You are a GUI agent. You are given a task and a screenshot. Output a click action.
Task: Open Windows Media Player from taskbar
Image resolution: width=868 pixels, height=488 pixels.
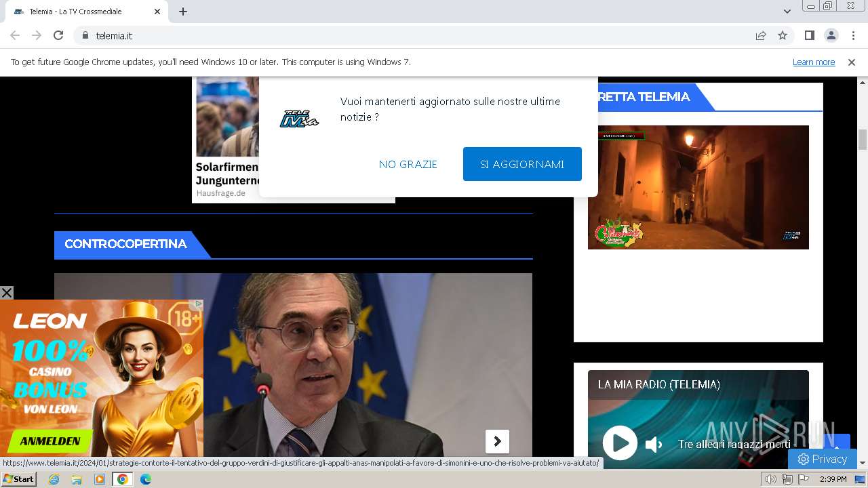click(x=100, y=479)
